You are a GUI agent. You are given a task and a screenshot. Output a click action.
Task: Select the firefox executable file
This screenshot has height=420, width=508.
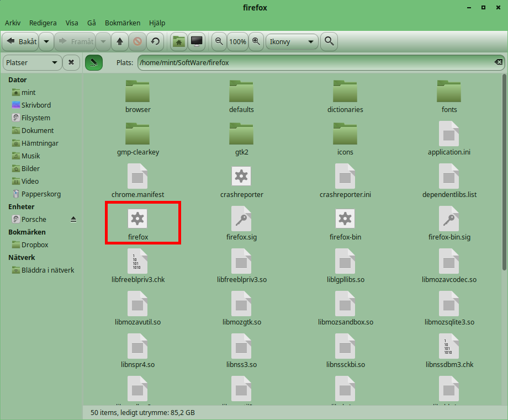[137, 224]
